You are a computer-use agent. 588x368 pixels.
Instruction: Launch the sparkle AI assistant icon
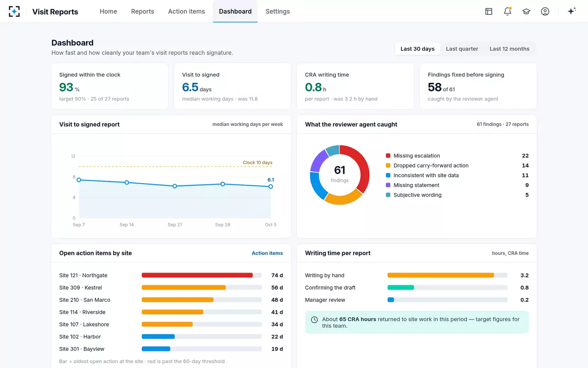(572, 11)
